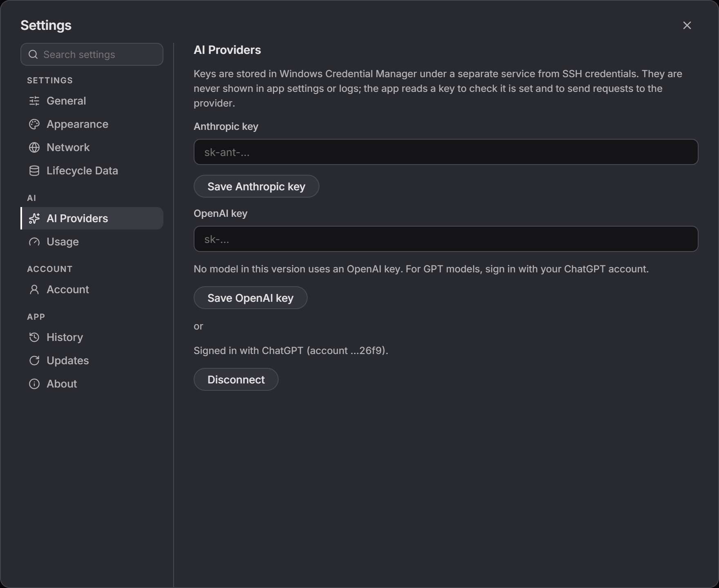Click the Lifecycle Data database icon
Viewport: 719px width, 588px height.
click(x=34, y=171)
